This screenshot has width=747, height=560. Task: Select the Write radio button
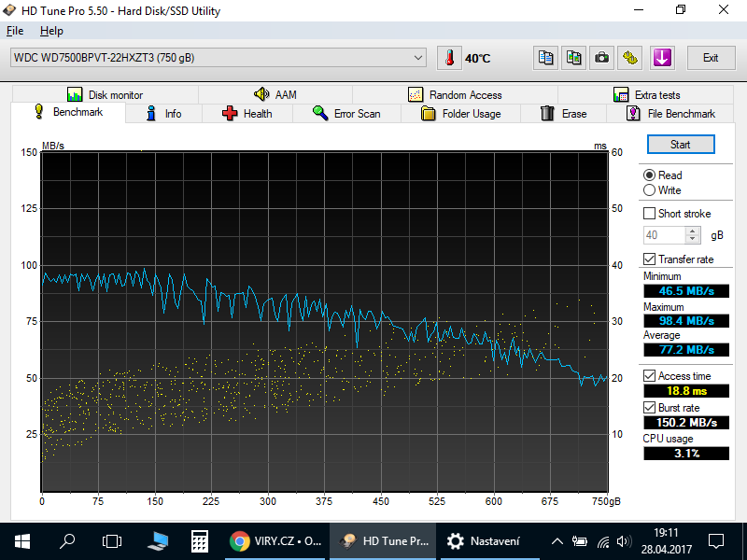coord(649,190)
